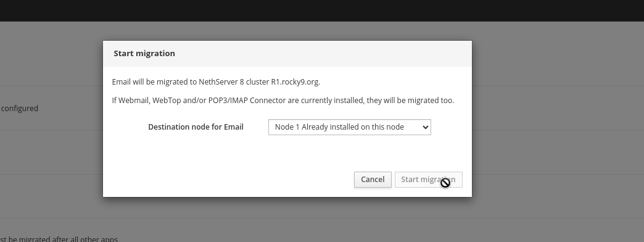Click the word 'Webmail' in the notice
644x242 pixels.
[x=133, y=100]
